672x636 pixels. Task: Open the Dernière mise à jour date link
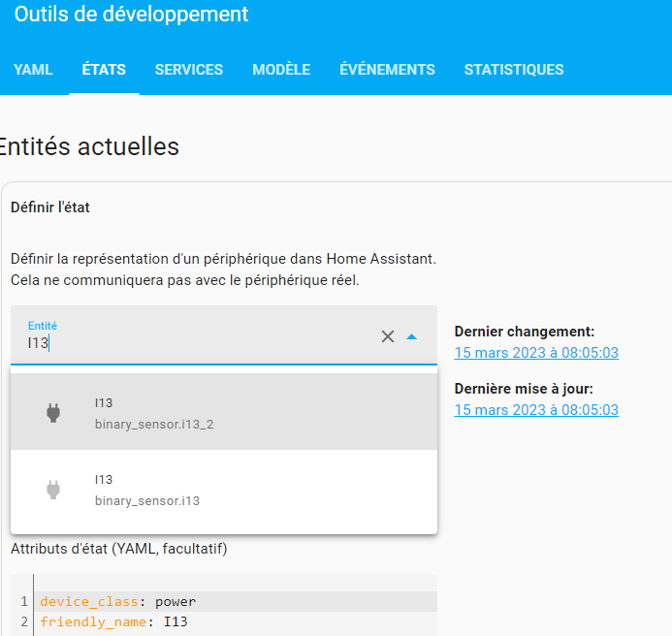[x=536, y=410]
